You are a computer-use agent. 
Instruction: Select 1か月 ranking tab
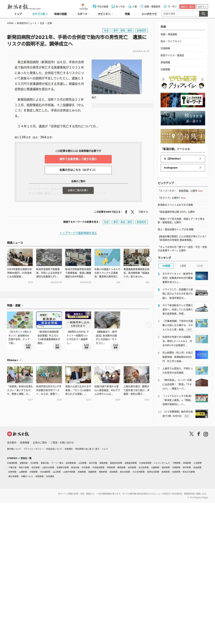(199, 266)
